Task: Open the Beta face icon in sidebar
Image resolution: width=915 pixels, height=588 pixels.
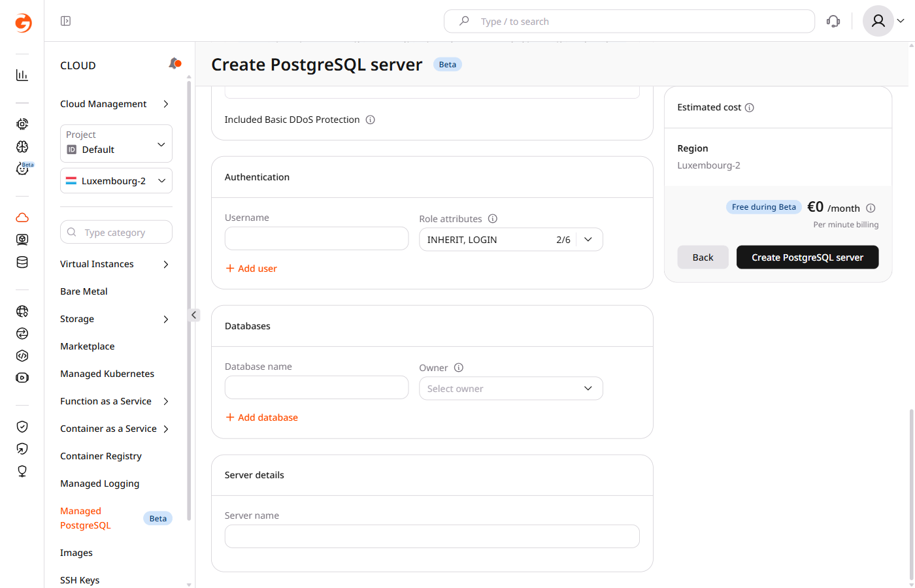Action: point(24,169)
